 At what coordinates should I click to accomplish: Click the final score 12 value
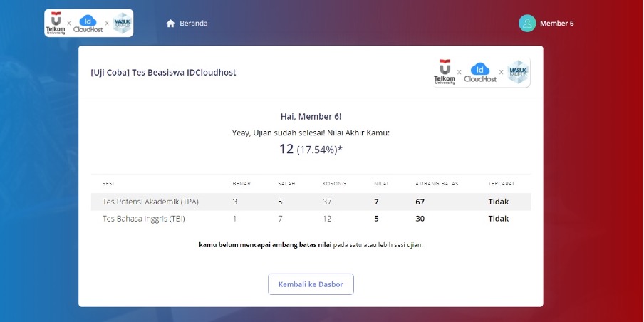[x=286, y=148]
